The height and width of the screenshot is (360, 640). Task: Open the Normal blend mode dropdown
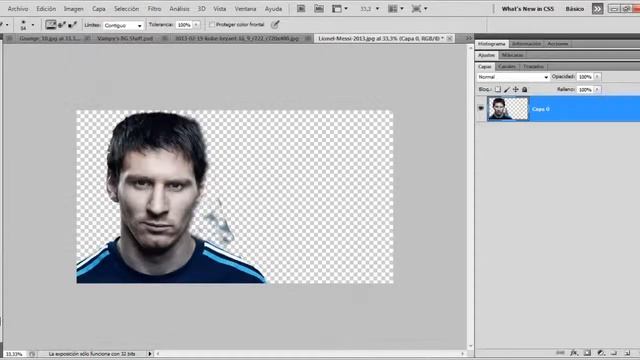coord(513,77)
